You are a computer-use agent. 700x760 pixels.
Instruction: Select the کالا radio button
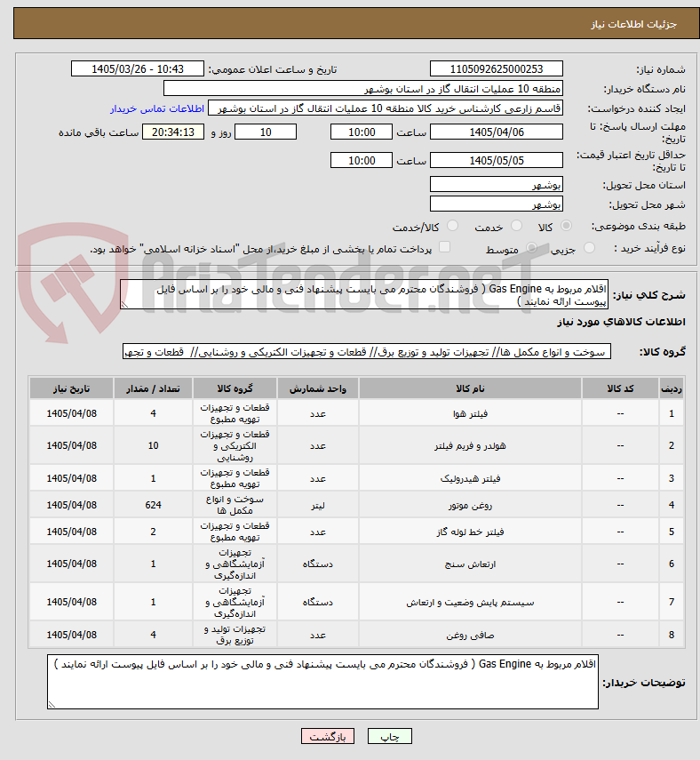[566, 226]
